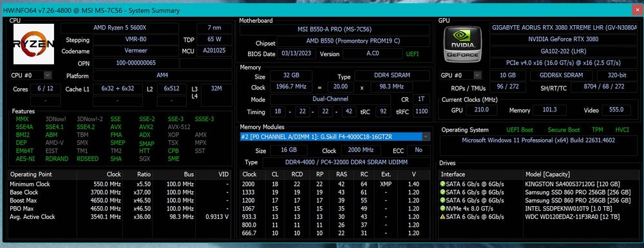Click the Chipset value AMD B550
The image size is (644, 248).
[x=353, y=41]
